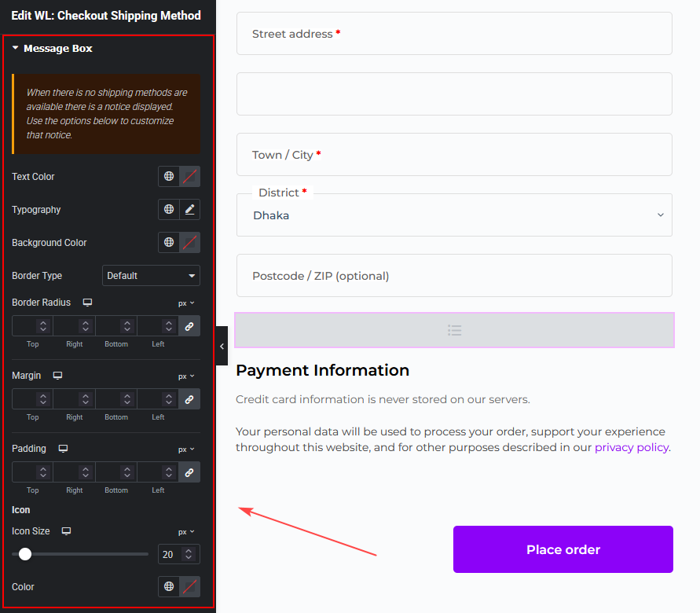700x613 pixels.
Task: Open the privacy policy link
Action: [x=632, y=447]
